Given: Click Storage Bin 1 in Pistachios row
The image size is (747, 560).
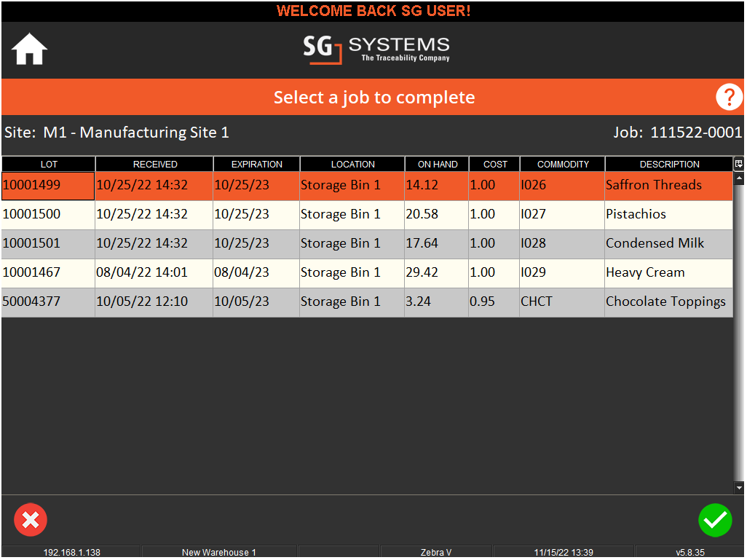Looking at the screenshot, I should pos(352,215).
